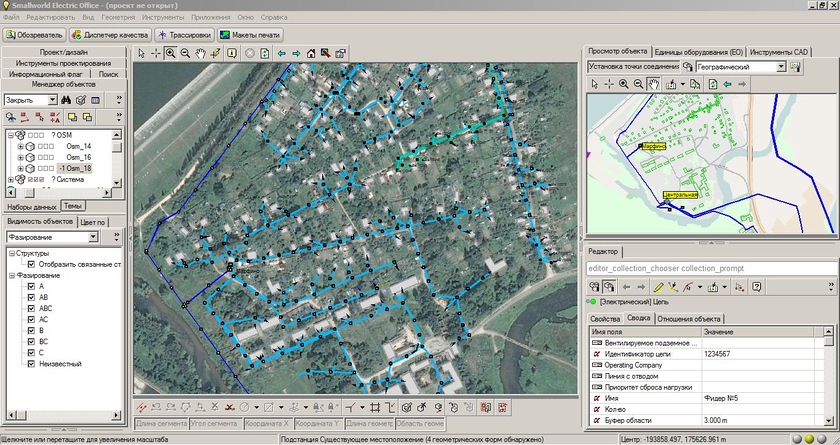Click the binoculars find icon in object manager
Viewport: 840px width, 445px height.
point(67,100)
